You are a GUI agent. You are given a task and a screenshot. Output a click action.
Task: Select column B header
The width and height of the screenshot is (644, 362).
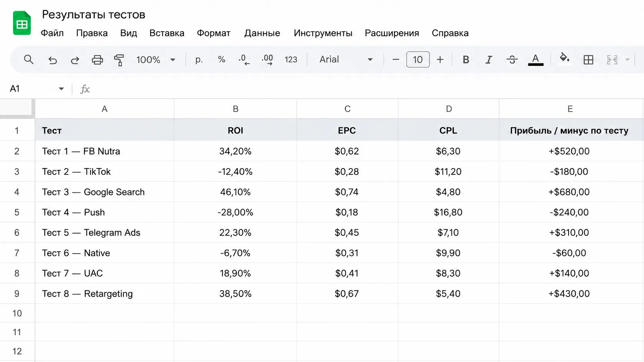point(235,109)
